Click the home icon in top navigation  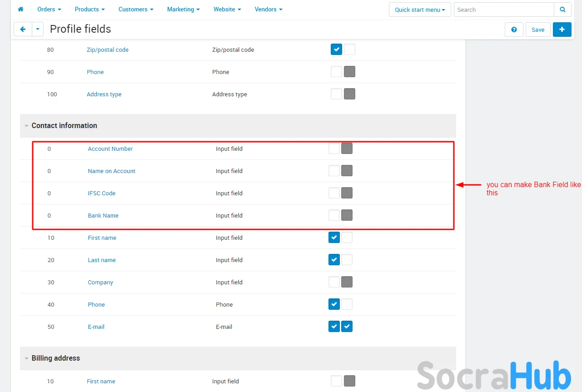[x=20, y=9]
